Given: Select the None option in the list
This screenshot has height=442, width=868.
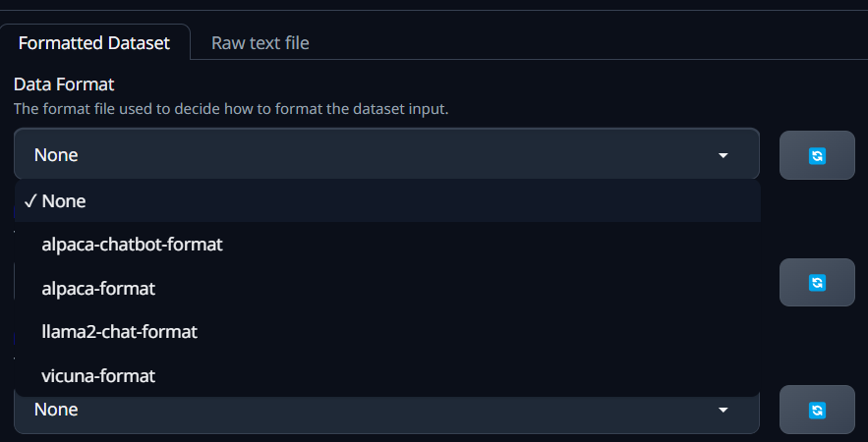Looking at the screenshot, I should [x=65, y=201].
